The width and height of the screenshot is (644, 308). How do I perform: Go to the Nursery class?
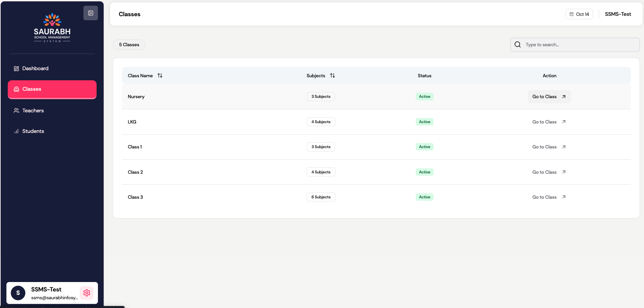(549, 97)
